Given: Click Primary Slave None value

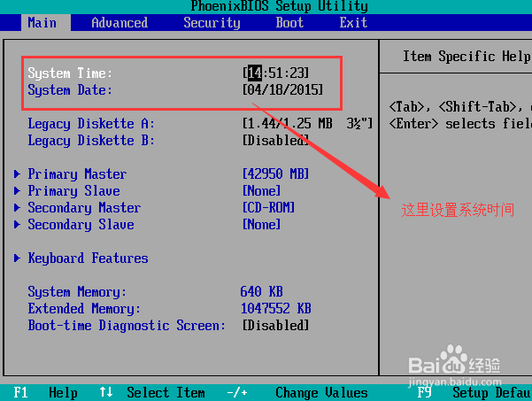Looking at the screenshot, I should click(261, 190).
